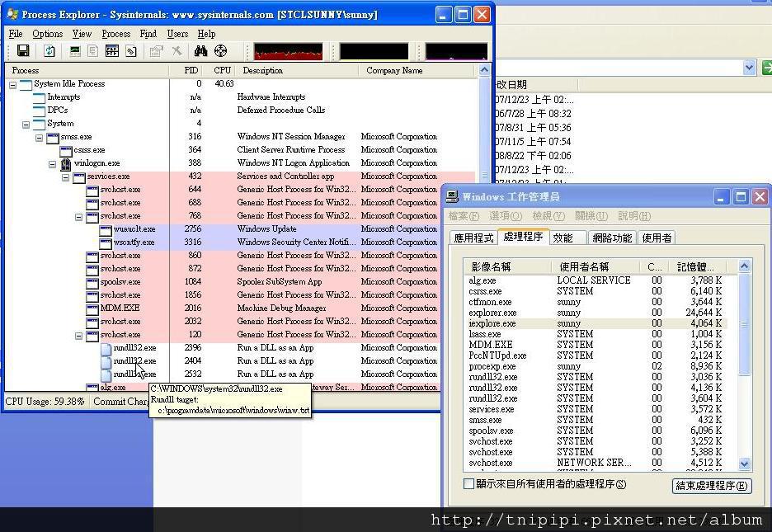The image size is (772, 532).
Task: Select the ctfmon.exe row in Task Manager
Action: [595, 302]
